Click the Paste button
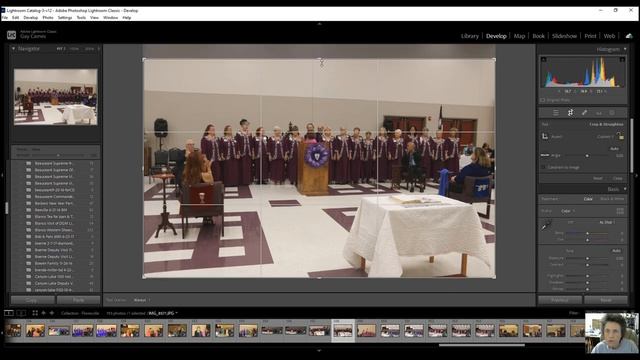The height and width of the screenshot is (360, 640). point(78,300)
